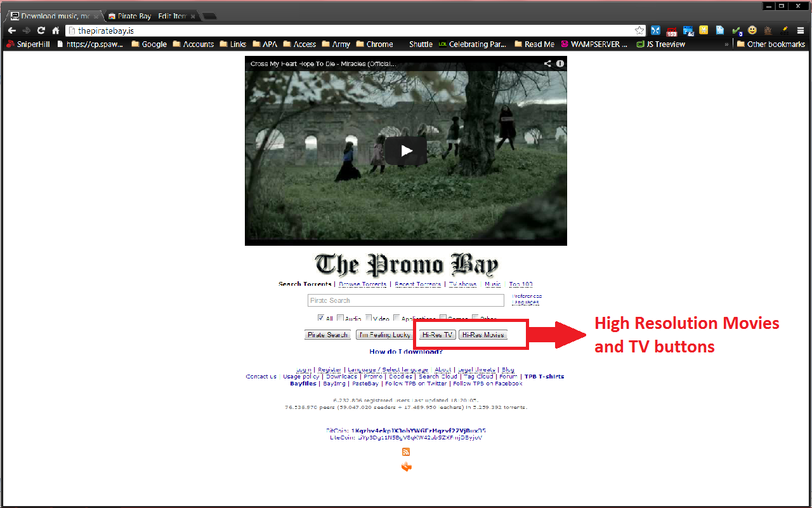Check the Applications checkbox
This screenshot has height=508, width=812.
[396, 318]
